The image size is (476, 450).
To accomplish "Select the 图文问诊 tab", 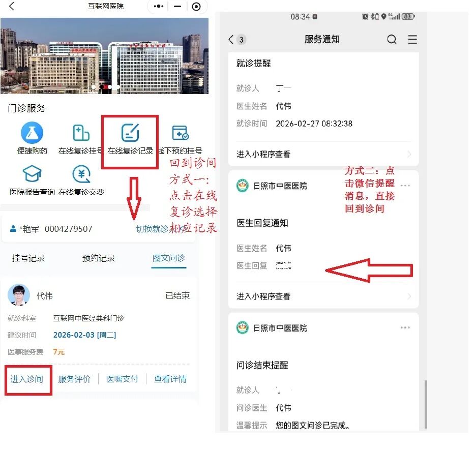I will [168, 259].
